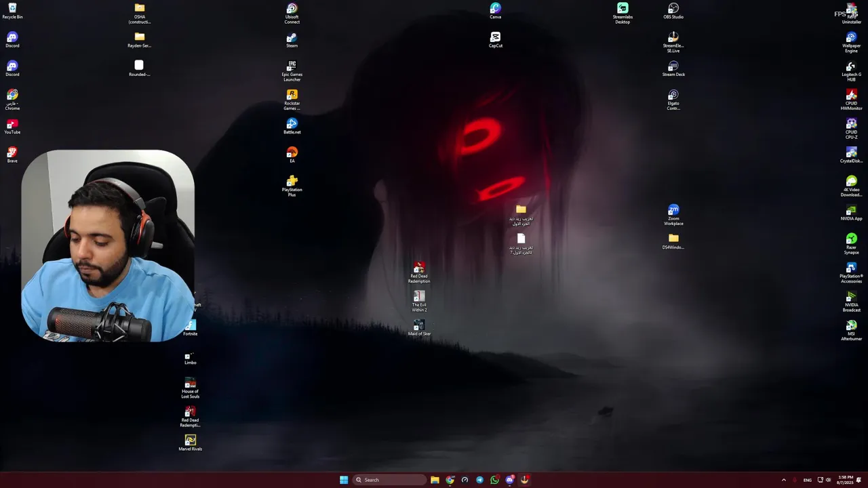This screenshot has width=868, height=488.
Task: Select the Arabic-named white document file
Action: [x=521, y=244]
